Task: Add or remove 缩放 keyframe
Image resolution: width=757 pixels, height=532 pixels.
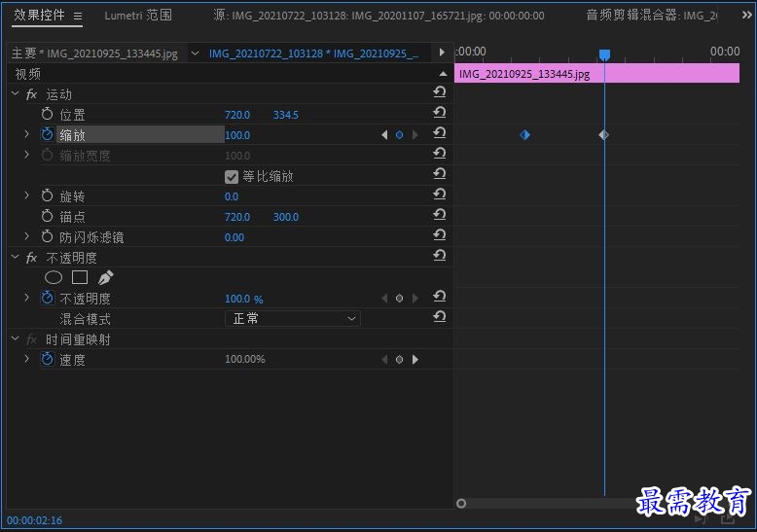Action: 399,135
